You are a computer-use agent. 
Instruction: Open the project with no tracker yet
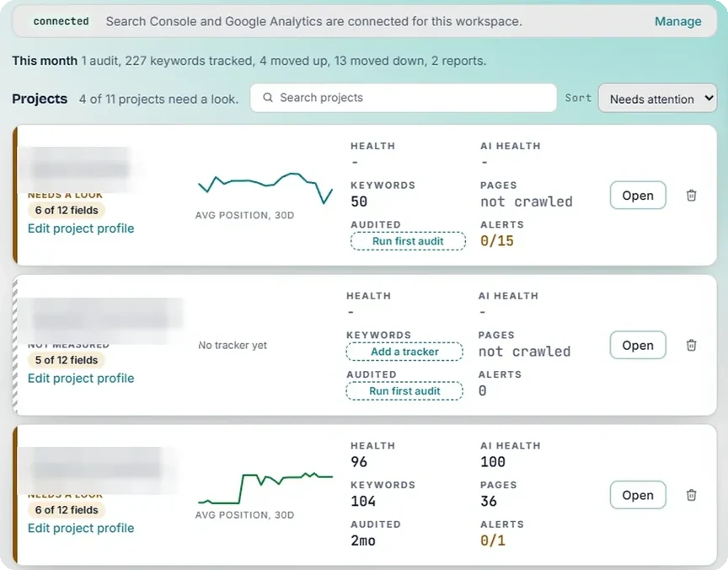pos(638,345)
